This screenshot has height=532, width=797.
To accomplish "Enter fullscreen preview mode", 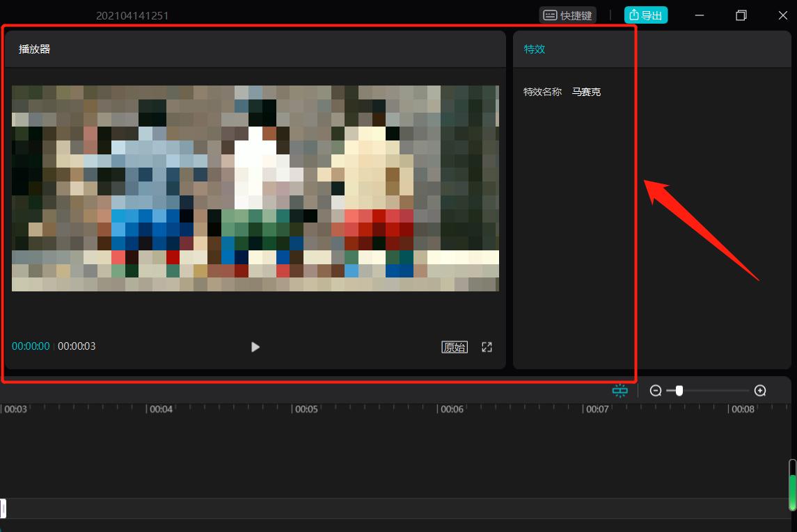I will click(x=487, y=347).
